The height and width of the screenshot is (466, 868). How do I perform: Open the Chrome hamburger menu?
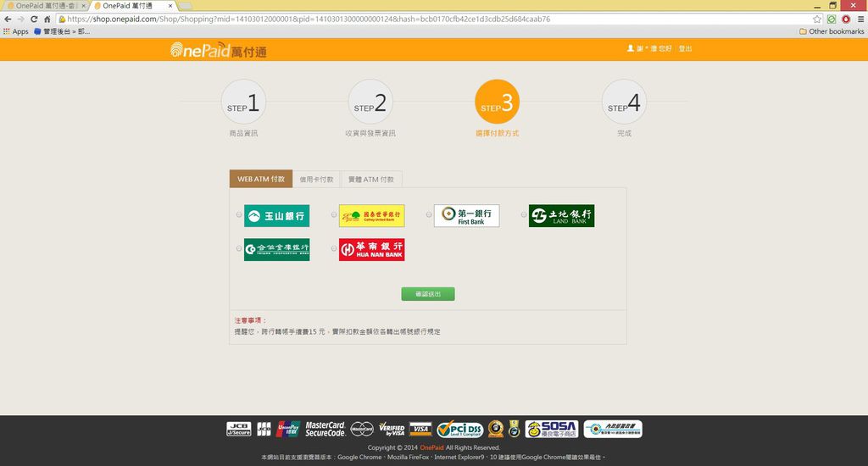click(x=860, y=19)
